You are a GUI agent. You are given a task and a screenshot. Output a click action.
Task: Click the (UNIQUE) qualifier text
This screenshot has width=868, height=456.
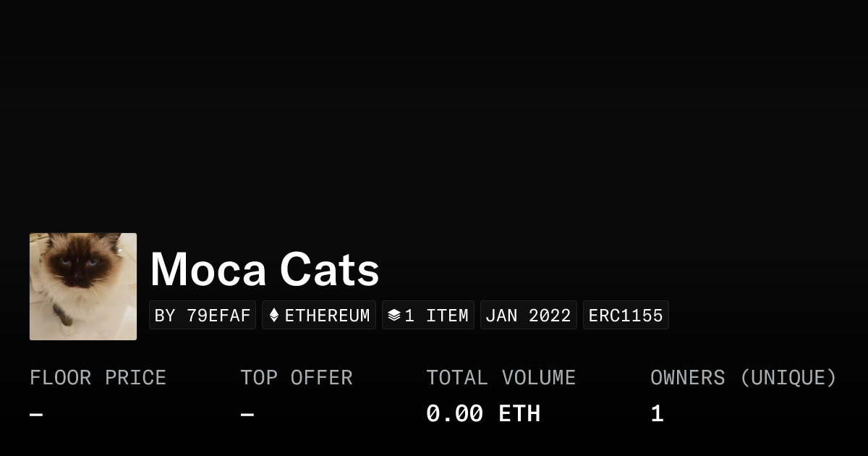tap(788, 378)
